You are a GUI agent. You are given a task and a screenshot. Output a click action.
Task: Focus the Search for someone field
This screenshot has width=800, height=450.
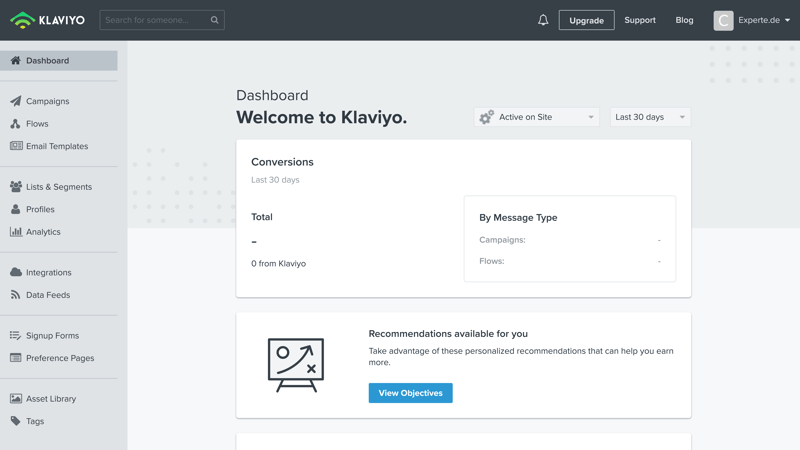coord(155,20)
